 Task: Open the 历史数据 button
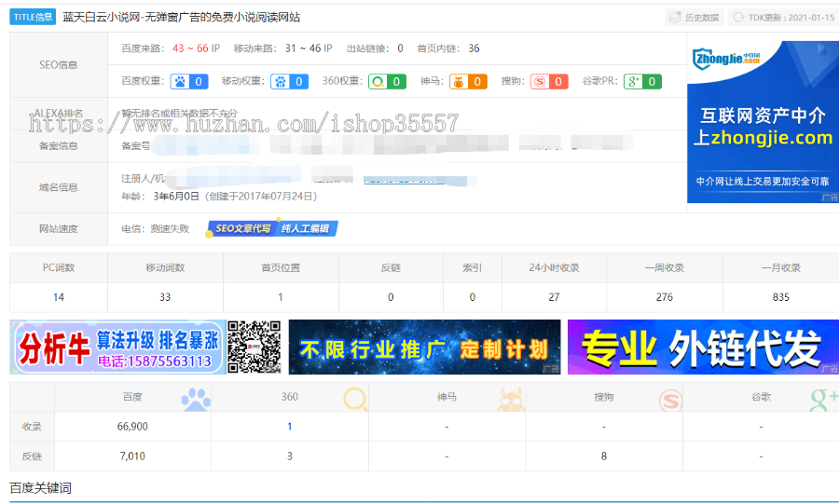coord(694,17)
